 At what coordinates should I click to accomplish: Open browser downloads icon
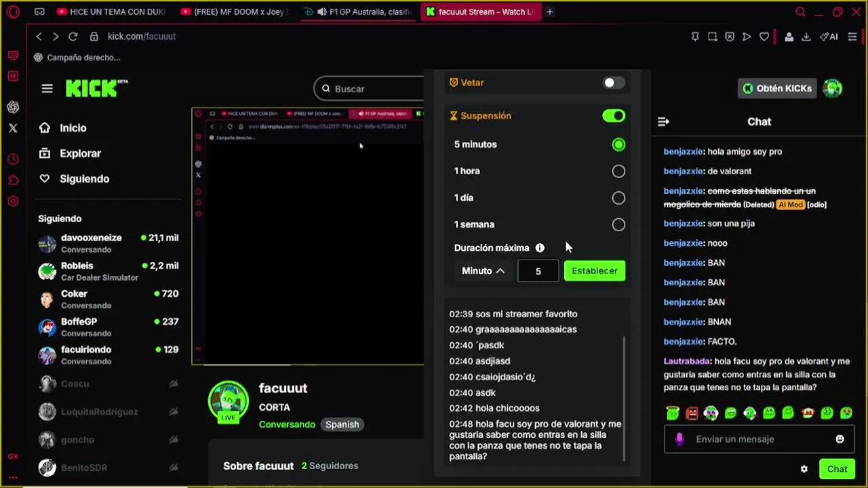click(806, 37)
